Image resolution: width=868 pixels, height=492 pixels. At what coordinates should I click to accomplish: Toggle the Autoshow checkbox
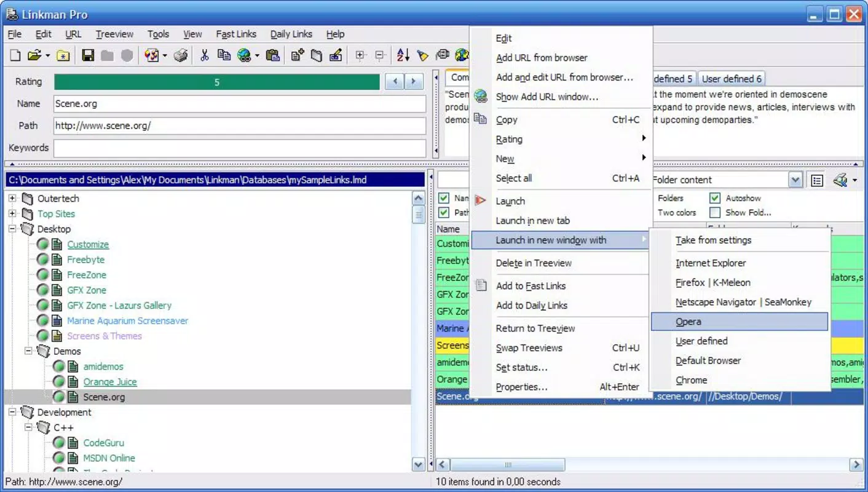[x=715, y=198]
